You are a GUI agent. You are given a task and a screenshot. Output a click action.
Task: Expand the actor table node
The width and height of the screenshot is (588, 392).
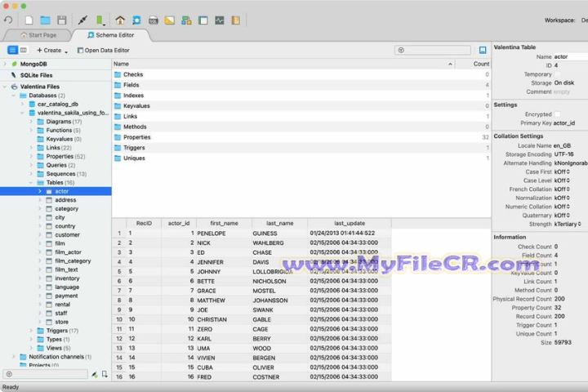tap(40, 191)
